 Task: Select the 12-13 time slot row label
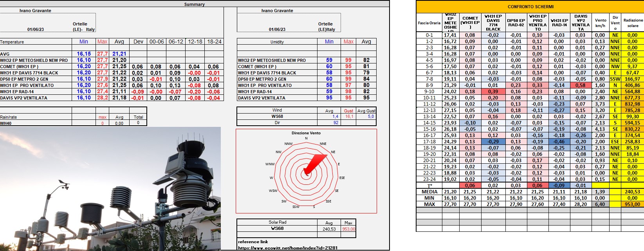pos(429,110)
